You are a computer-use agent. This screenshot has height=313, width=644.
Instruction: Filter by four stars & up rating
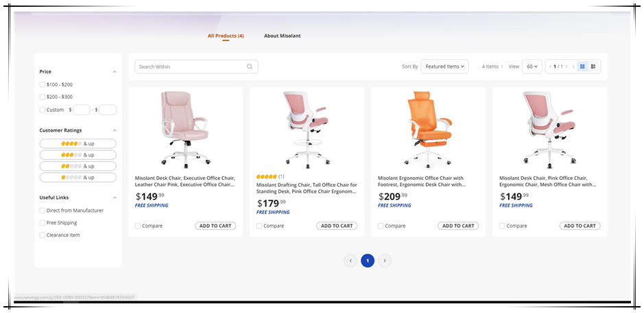click(x=77, y=143)
